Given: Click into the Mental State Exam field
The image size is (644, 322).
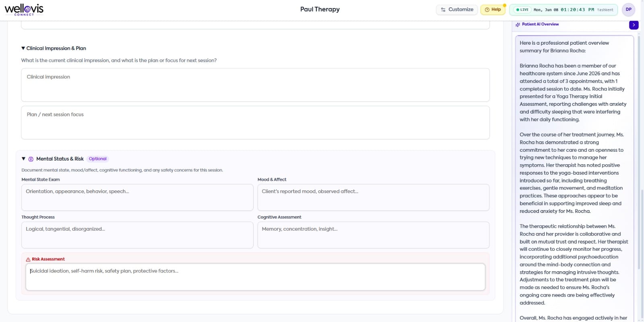Looking at the screenshot, I should (x=137, y=197).
